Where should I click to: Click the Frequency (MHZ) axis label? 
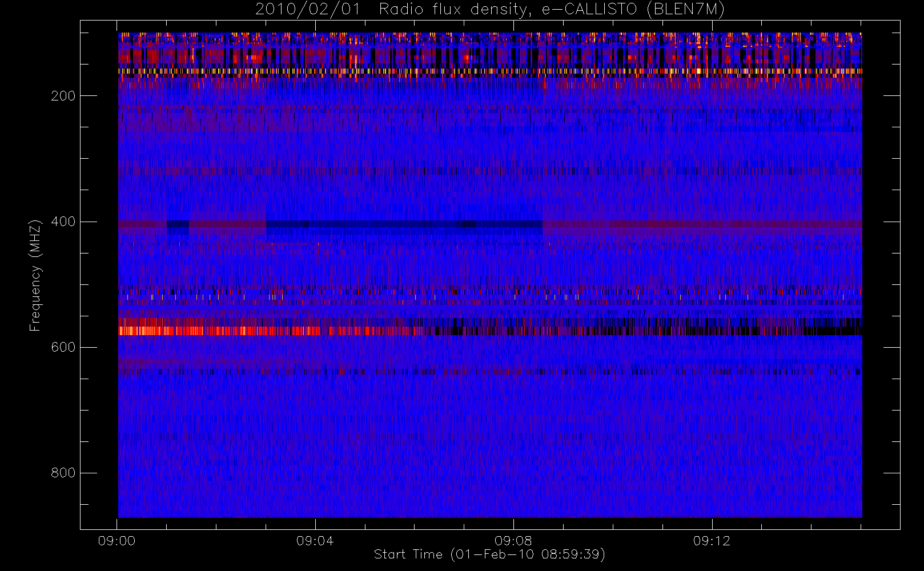[x=35, y=275]
